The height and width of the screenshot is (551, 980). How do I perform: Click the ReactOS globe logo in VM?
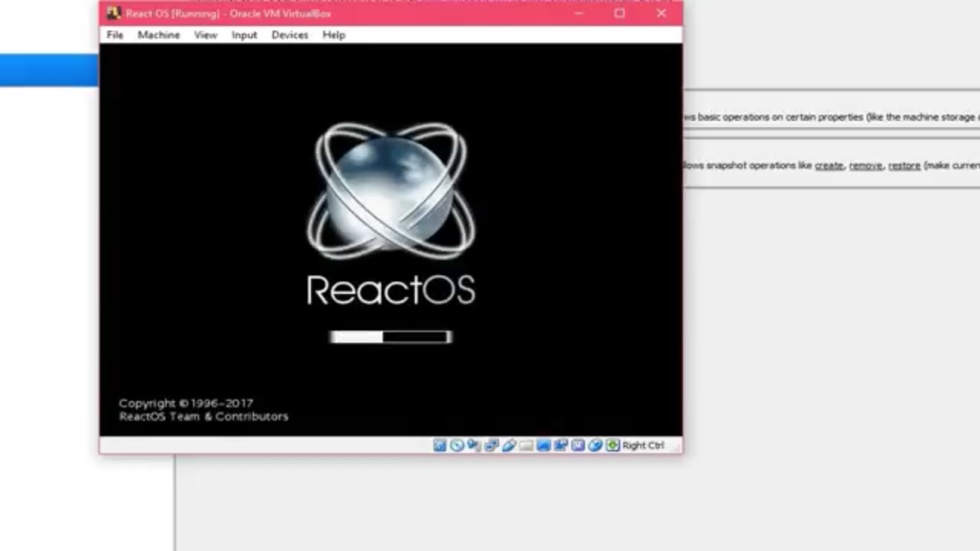pos(391,191)
